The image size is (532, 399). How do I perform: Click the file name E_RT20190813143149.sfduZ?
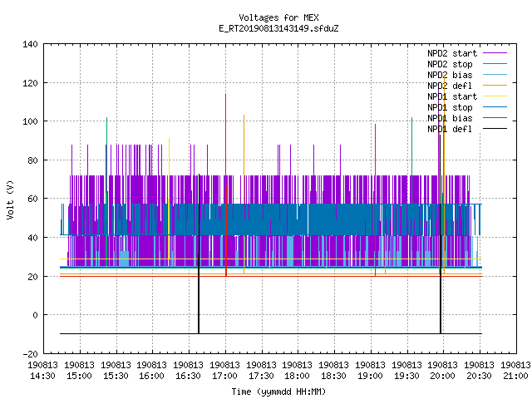tap(278, 28)
